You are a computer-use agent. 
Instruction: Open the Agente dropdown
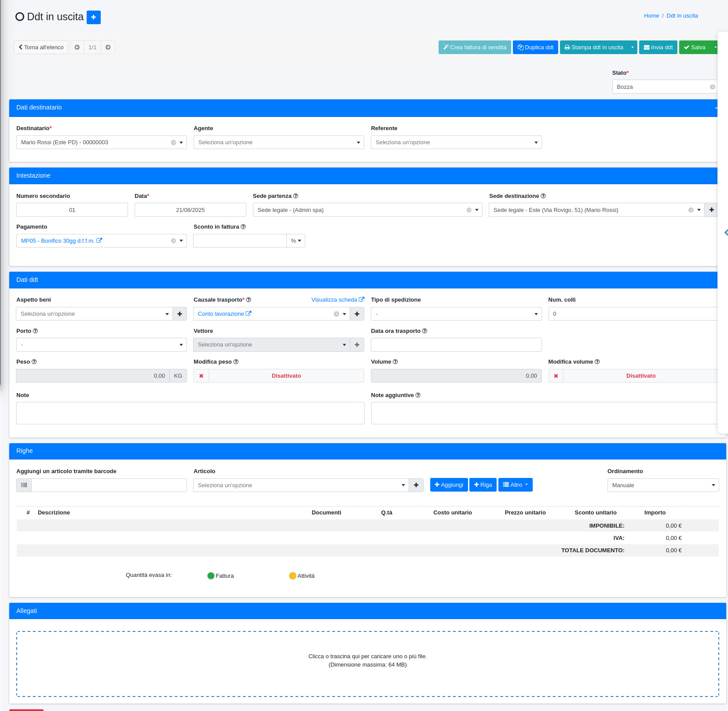tap(278, 142)
